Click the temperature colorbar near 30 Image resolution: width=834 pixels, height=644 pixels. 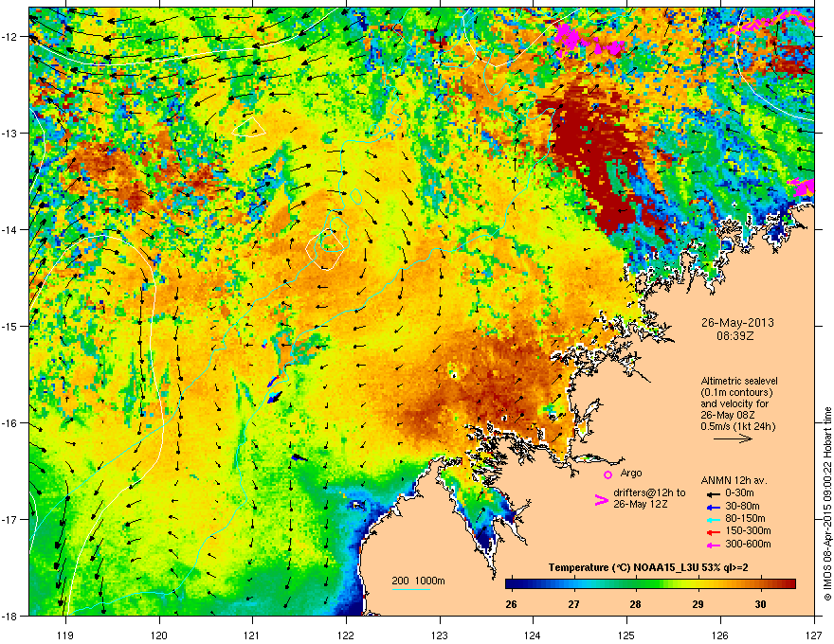coord(761,584)
